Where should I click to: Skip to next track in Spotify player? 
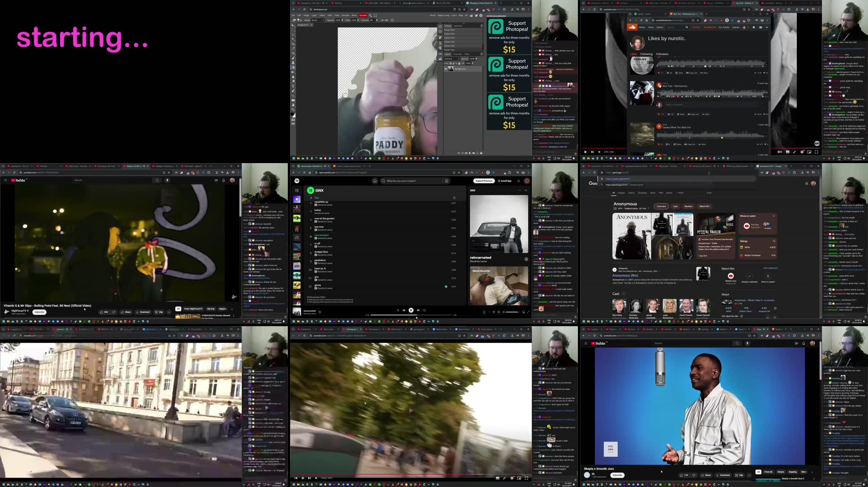coord(418,310)
